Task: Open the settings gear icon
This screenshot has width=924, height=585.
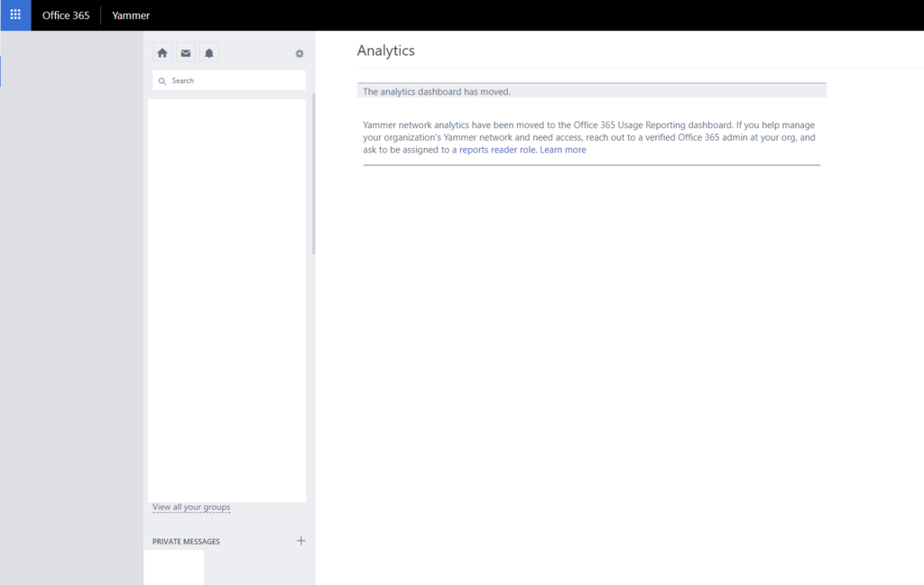Action: [x=300, y=53]
